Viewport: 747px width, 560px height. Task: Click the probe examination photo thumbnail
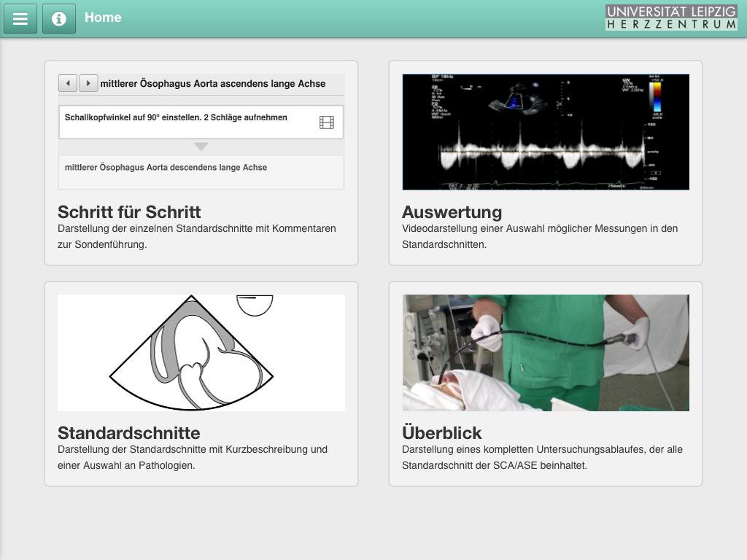click(546, 353)
